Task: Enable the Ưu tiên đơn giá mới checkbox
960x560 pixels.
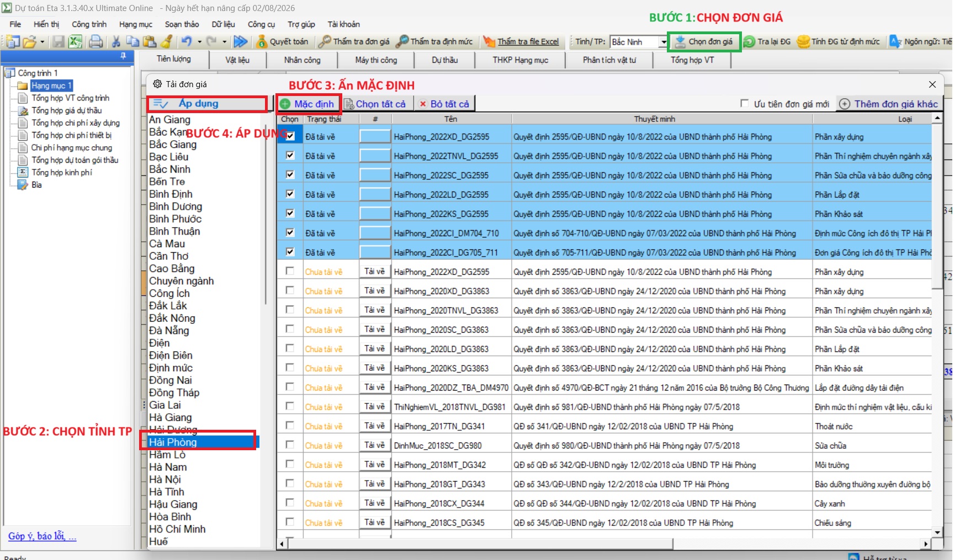Action: 745,104
